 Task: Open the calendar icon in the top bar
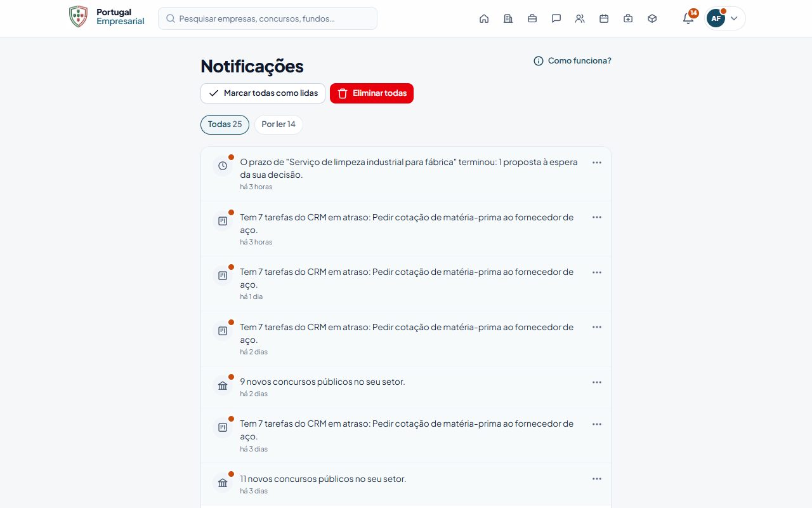(604, 18)
